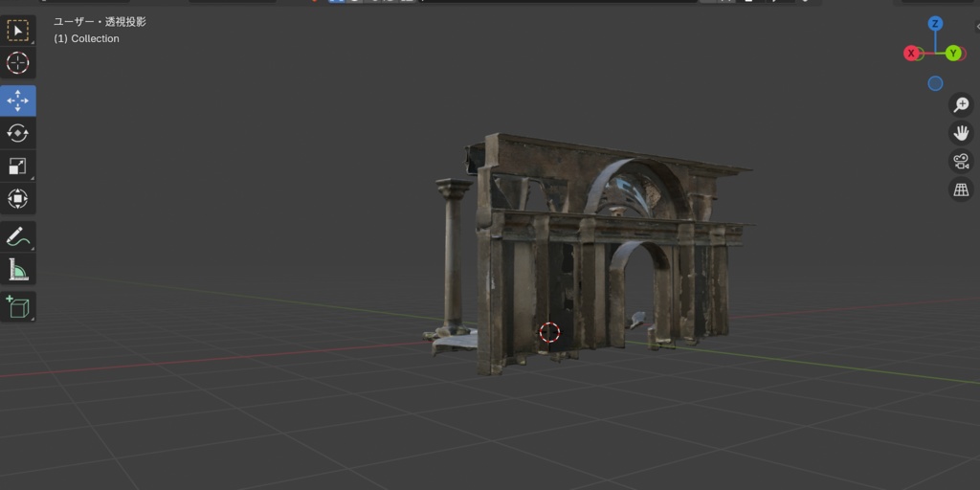Viewport: 980px width, 490px height.
Task: Activate the 3D Cursor tool
Action: (17, 63)
